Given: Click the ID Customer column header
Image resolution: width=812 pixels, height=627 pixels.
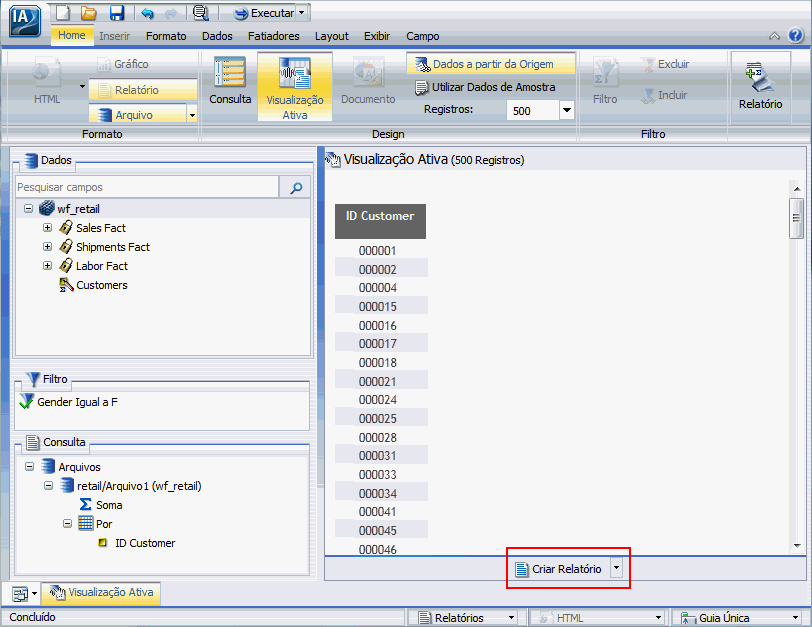Looking at the screenshot, I should 380,221.
